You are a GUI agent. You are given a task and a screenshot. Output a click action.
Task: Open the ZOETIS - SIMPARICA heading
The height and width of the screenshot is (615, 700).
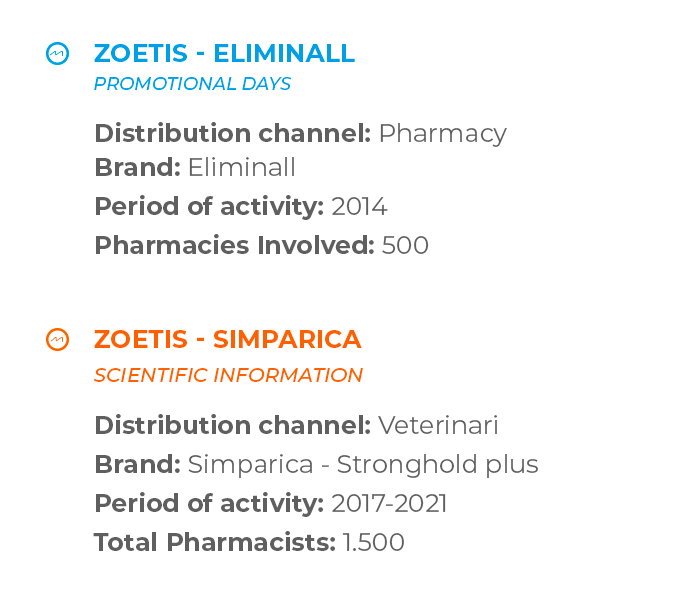[x=228, y=340]
